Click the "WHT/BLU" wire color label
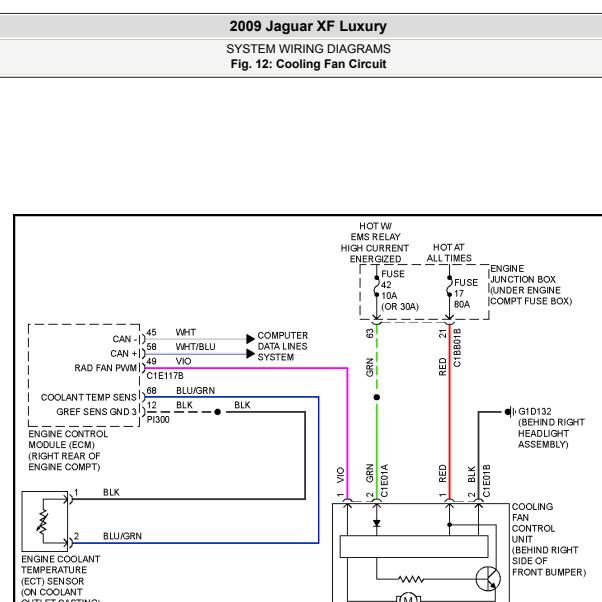Screen dimensions: 602x602 tap(195, 347)
